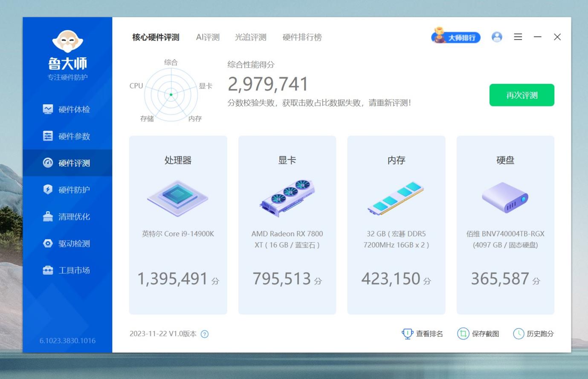Open 硬件体检 menu label
This screenshot has height=379, width=588.
74,109
